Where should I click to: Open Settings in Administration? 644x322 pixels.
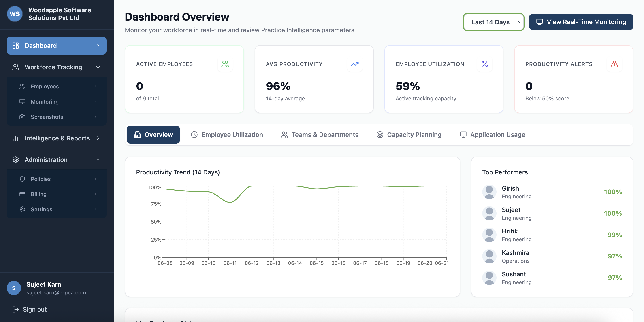[56, 209]
